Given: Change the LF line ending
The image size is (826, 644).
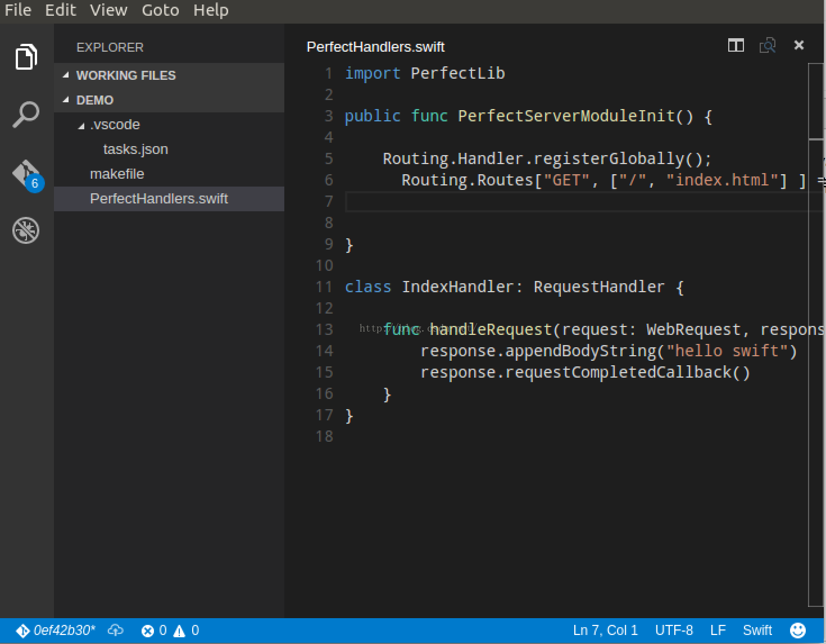Looking at the screenshot, I should point(718,631).
